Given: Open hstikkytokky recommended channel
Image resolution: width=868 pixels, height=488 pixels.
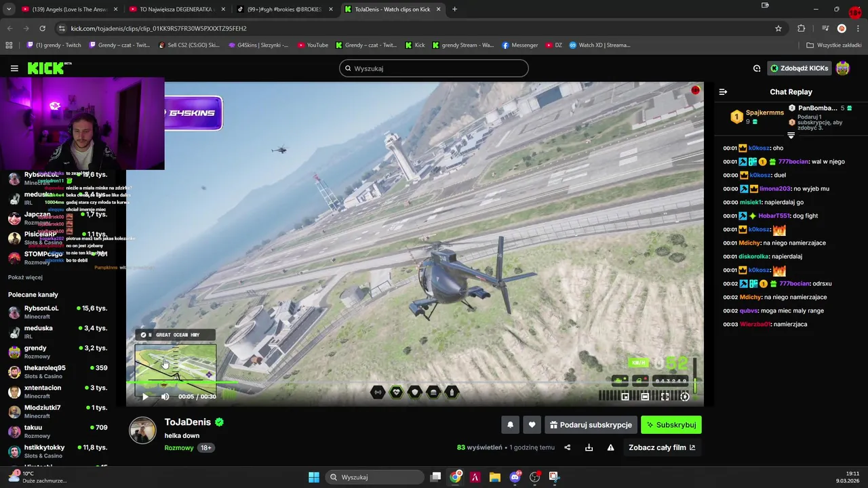Looking at the screenshot, I should coord(58,451).
